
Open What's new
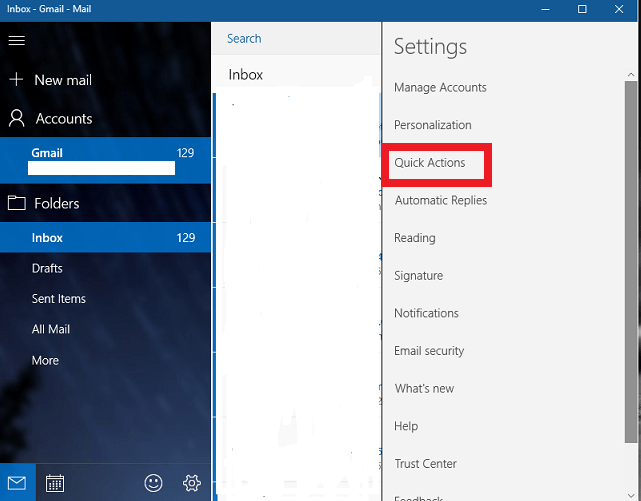click(x=424, y=388)
